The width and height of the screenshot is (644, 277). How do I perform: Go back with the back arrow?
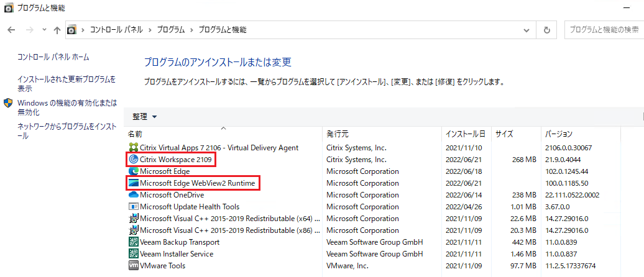point(11,30)
